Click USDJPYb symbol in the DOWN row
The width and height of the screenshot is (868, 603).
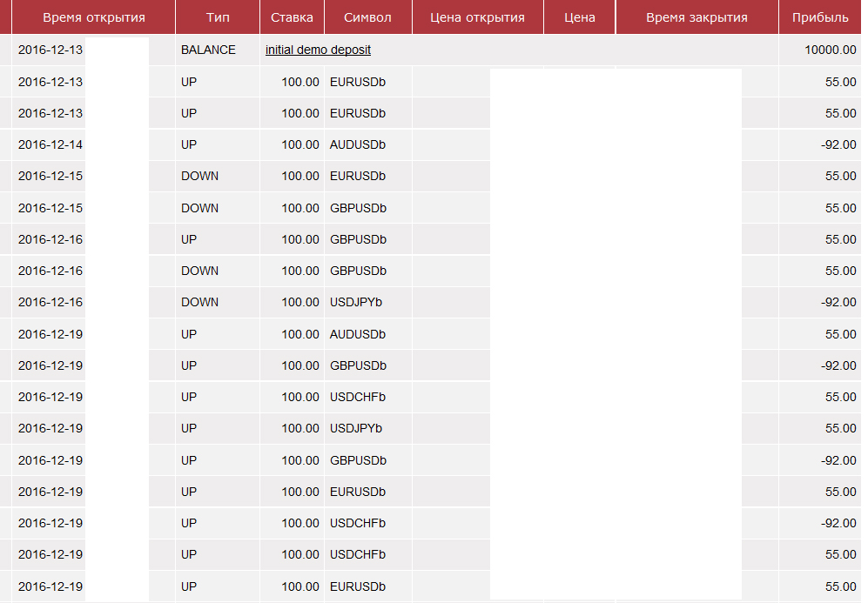[356, 302]
